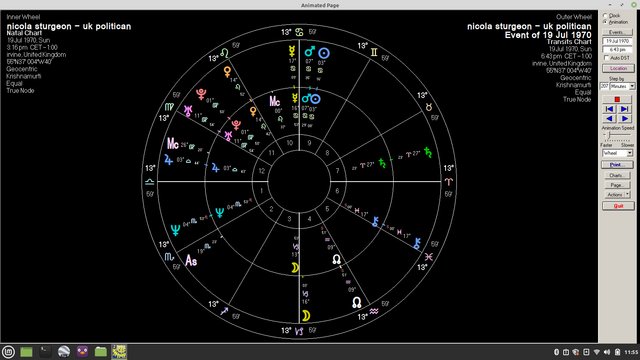The height and width of the screenshot is (360, 640).
Task: Click the outer wheel Saturn glyph
Action: [428, 152]
